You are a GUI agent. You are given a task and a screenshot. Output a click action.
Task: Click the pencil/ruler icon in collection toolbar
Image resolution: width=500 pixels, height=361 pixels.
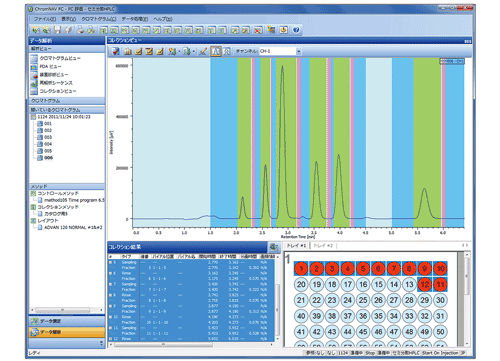203,51
